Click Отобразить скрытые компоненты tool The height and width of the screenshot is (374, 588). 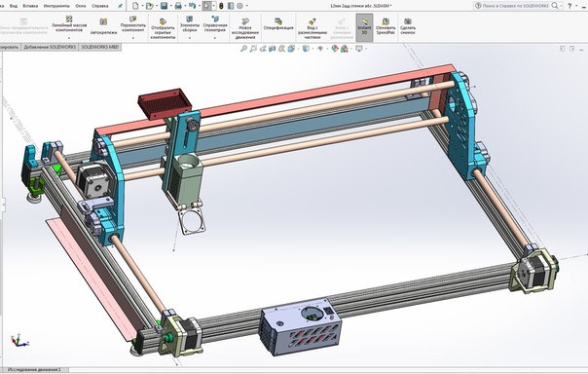(163, 29)
